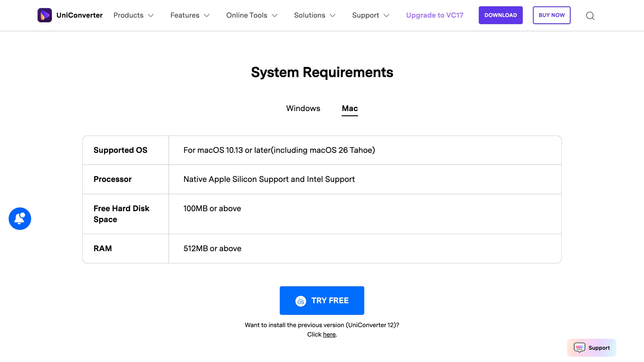Select the UniConverter brand name text
Viewport: 644px width, 362px height.
pos(80,15)
